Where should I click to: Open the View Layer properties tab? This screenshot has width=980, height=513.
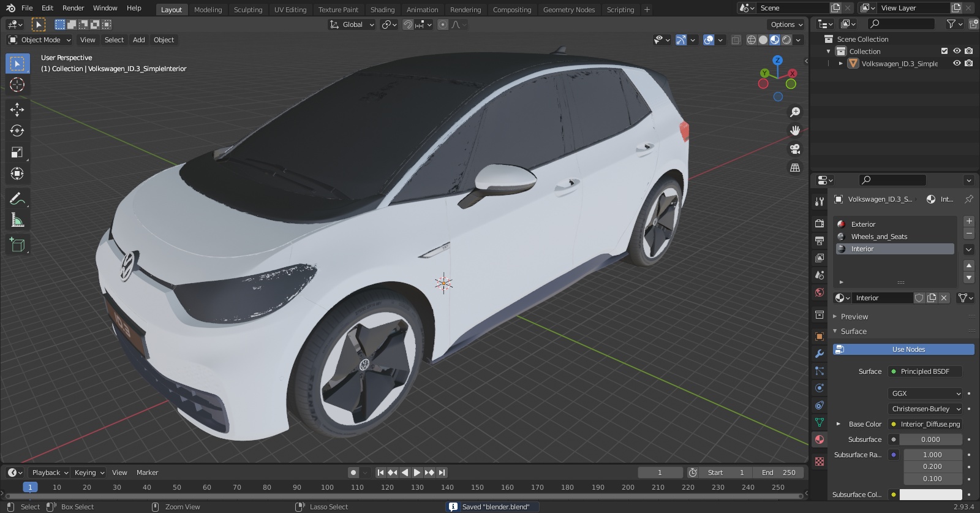(x=820, y=258)
